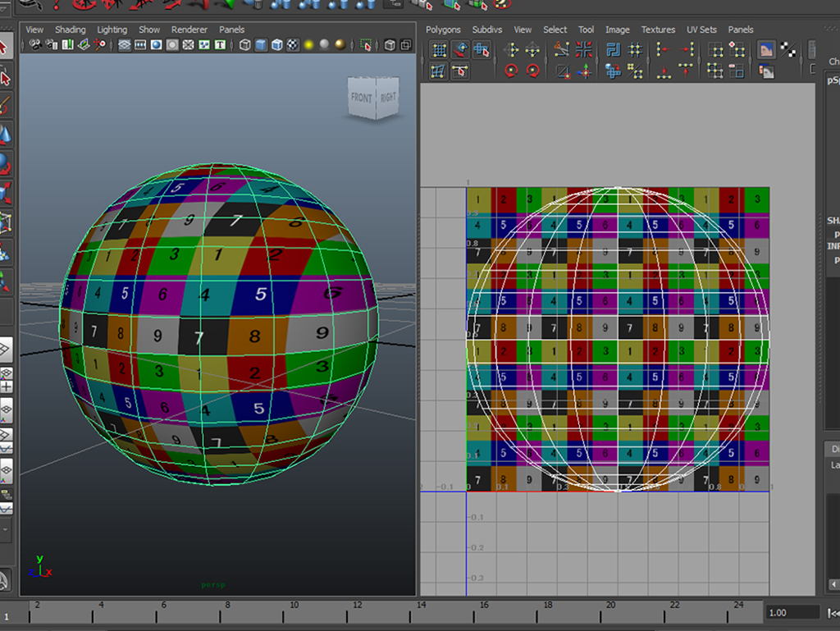840x631 pixels.
Task: Click the RIGHT face of view cube
Action: pos(388,97)
